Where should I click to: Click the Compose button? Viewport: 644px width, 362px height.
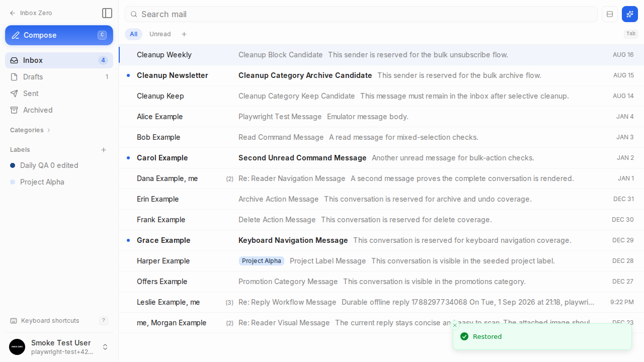point(59,35)
